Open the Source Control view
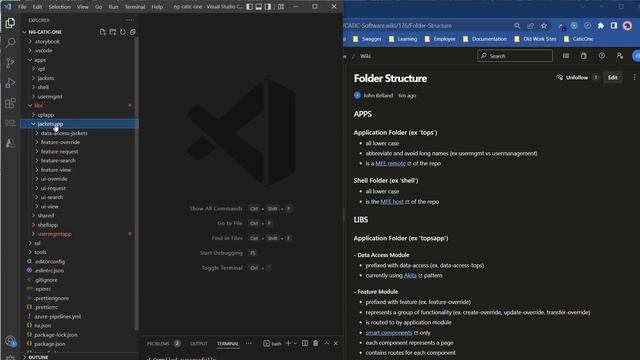Viewport: 640px width, 360px height. [x=10, y=62]
